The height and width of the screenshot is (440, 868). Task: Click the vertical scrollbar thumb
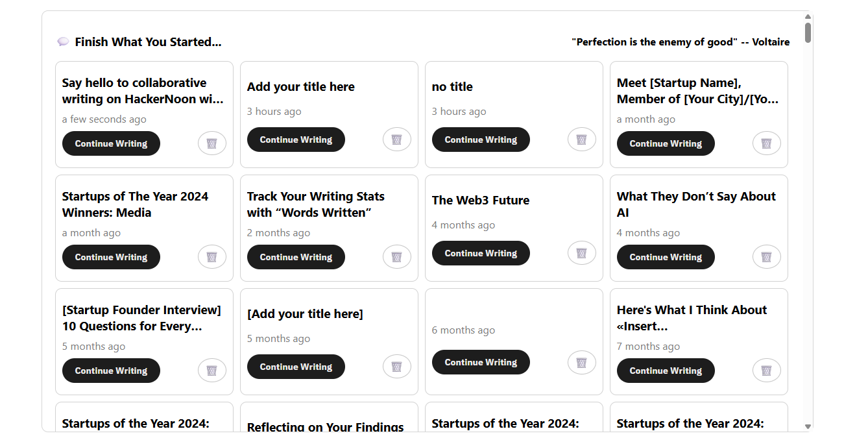[808, 32]
